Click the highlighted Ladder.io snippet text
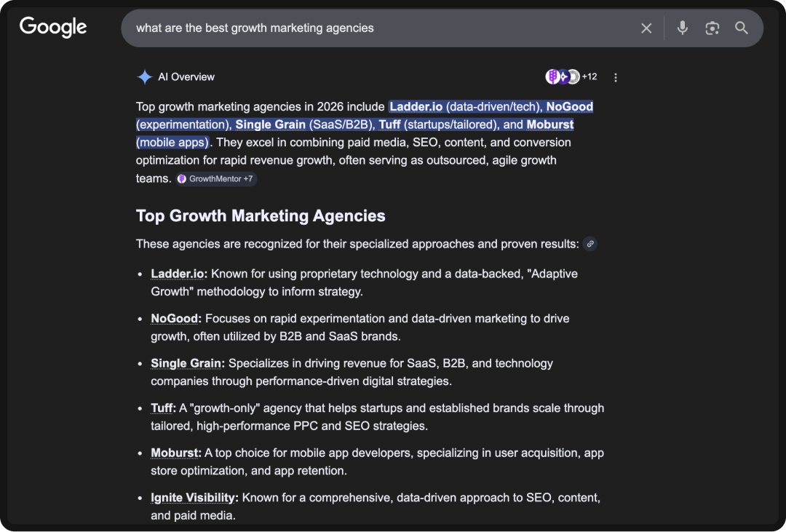 pos(416,106)
